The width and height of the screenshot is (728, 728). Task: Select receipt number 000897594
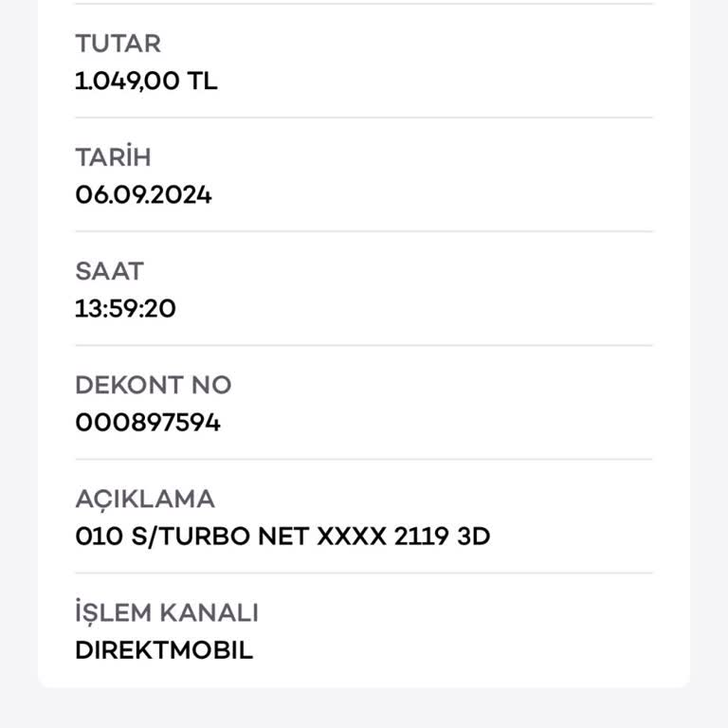click(x=148, y=423)
